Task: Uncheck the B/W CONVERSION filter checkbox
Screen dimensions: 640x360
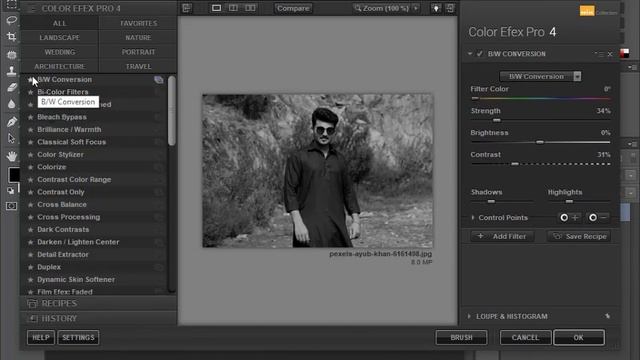Action: pyautogui.click(x=480, y=53)
